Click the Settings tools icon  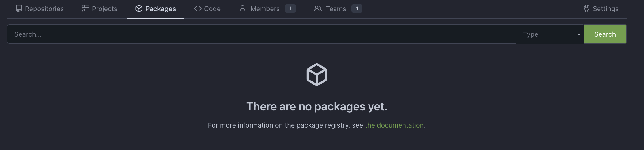[x=586, y=9]
